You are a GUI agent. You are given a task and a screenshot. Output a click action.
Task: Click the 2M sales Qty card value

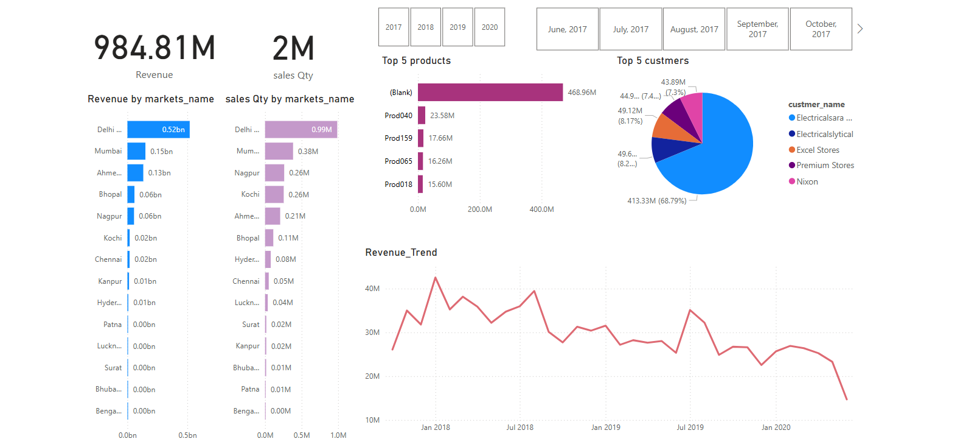coord(293,48)
